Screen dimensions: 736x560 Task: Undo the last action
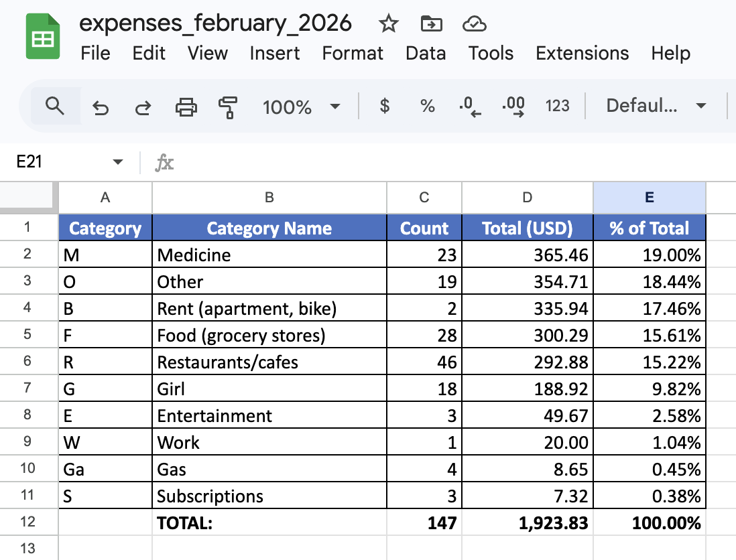click(x=101, y=107)
